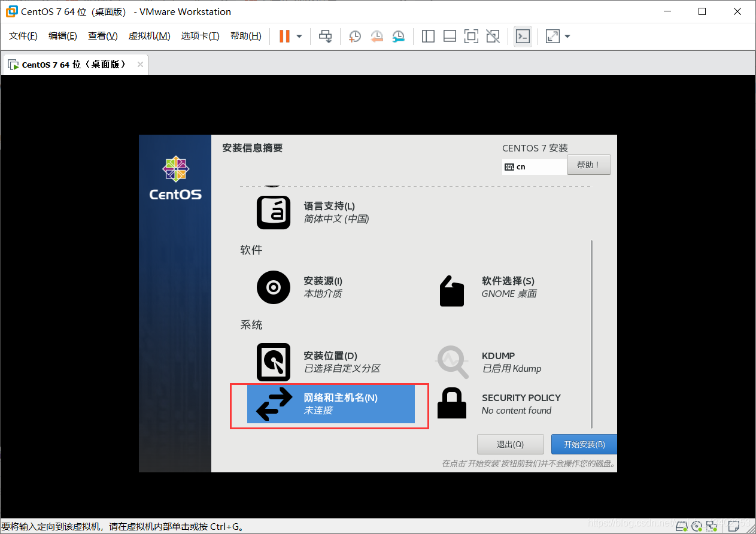
Task: Revert VM to previous snapshot
Action: point(377,37)
